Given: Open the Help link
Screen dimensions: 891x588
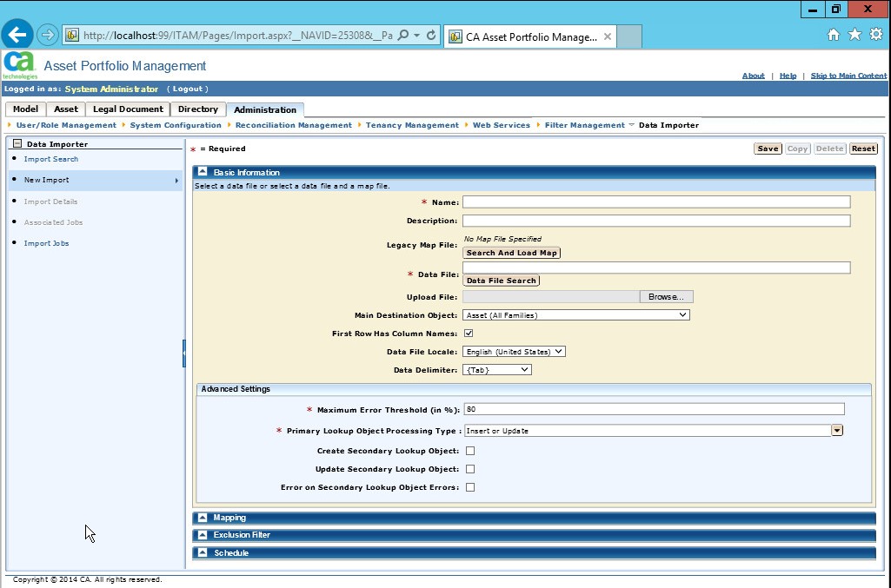Looking at the screenshot, I should click(788, 76).
